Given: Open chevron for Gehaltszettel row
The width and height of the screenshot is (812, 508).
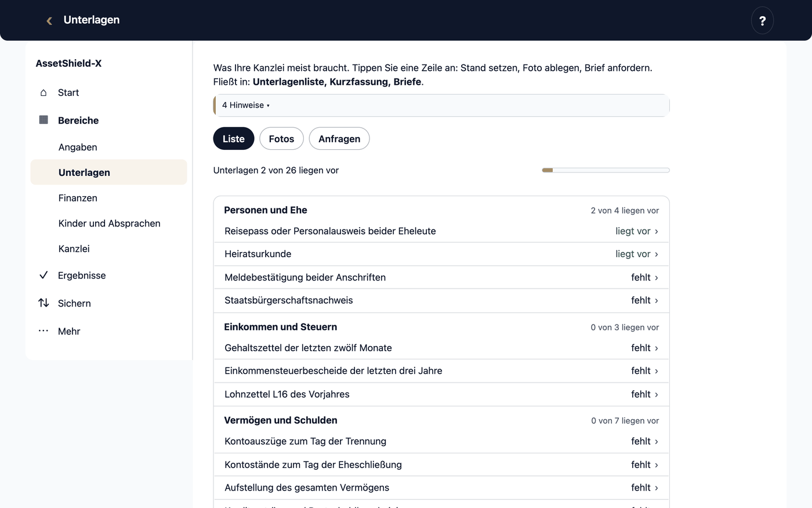Looking at the screenshot, I should (x=657, y=348).
